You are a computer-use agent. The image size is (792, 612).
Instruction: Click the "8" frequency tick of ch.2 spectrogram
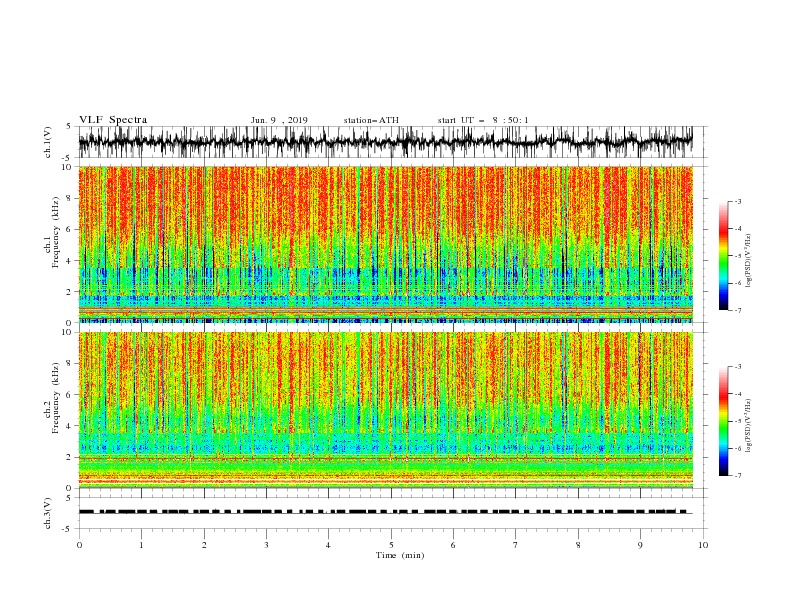point(69,364)
